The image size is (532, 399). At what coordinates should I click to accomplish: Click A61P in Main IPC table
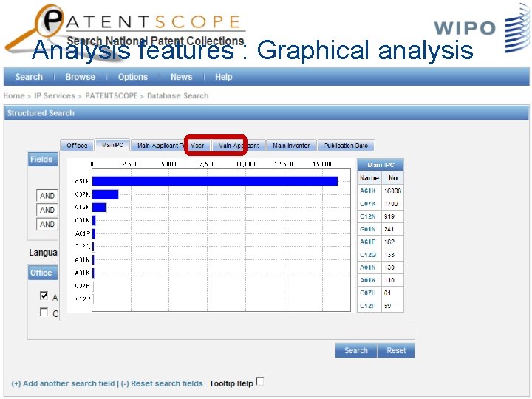[368, 242]
